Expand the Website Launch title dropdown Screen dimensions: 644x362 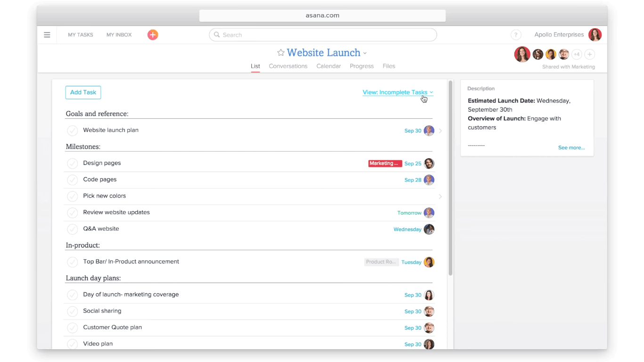click(x=364, y=53)
